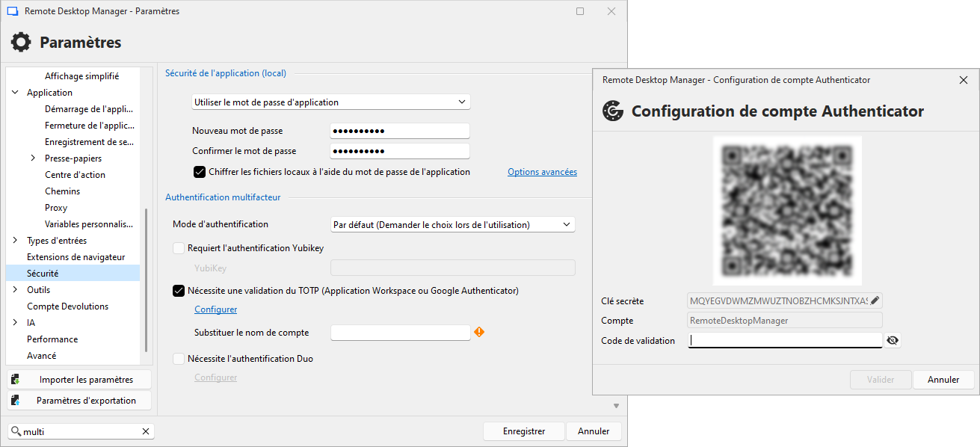Click the Importer les paramètres icon

tap(15, 380)
